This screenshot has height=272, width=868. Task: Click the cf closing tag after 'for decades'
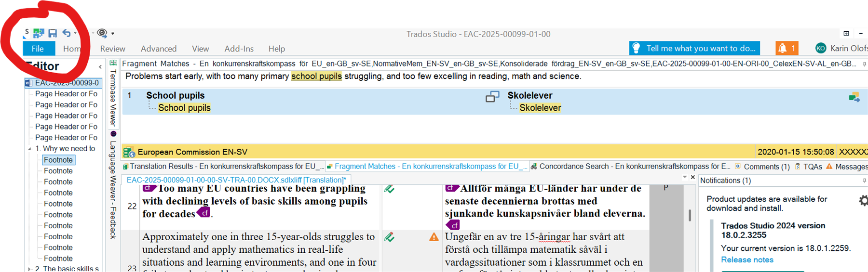203,212
